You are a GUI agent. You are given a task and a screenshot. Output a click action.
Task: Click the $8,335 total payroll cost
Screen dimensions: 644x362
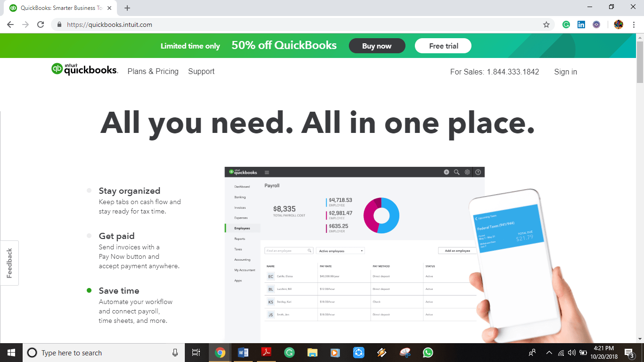pos(284,209)
